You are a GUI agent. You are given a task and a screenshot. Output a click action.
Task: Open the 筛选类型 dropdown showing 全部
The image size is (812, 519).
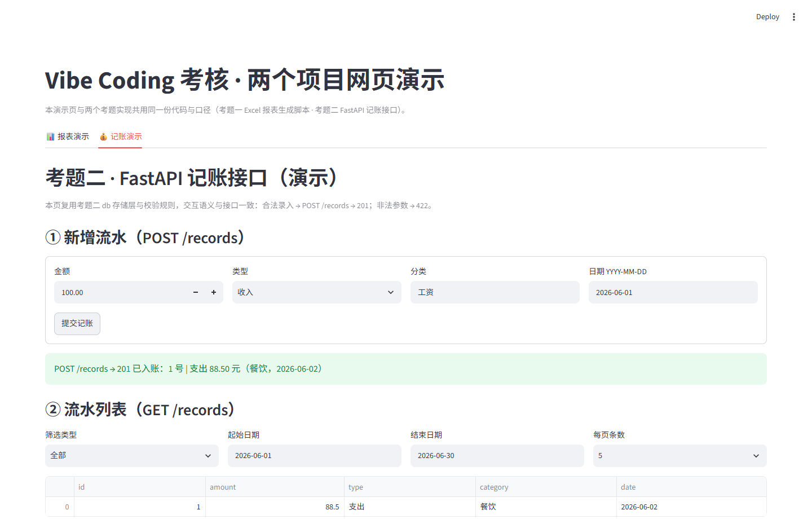click(x=132, y=455)
